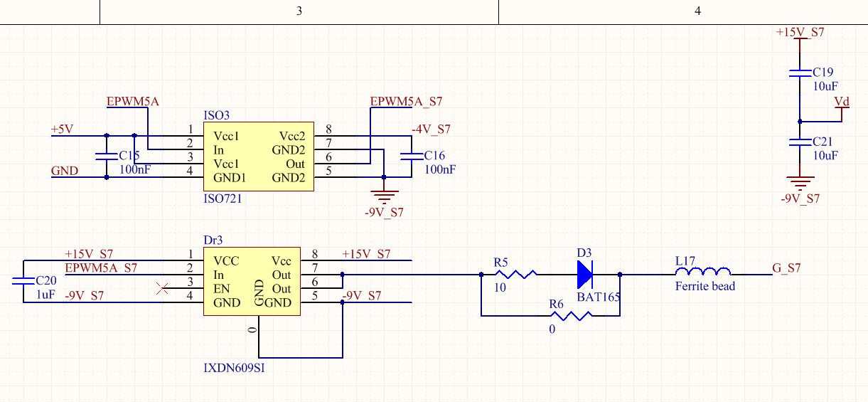Screen dimensions: 868x402
Task: Select the Vd net label
Action: click(x=842, y=102)
